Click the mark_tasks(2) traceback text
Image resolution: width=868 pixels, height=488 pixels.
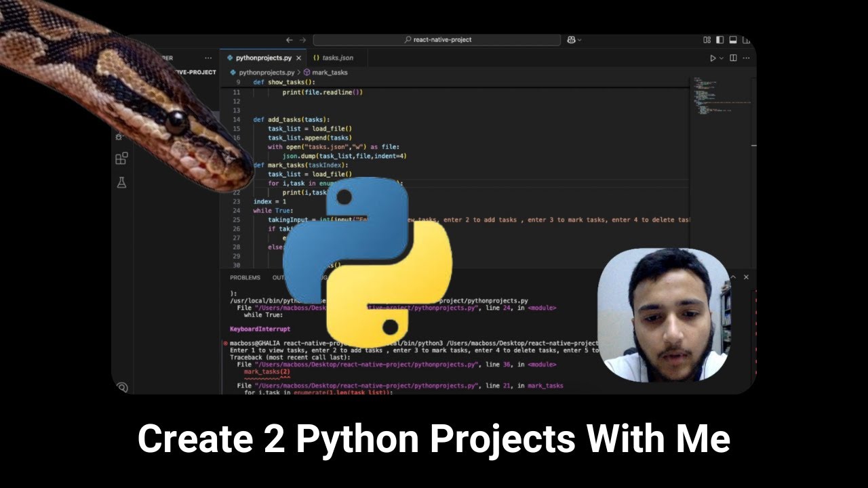tap(267, 371)
